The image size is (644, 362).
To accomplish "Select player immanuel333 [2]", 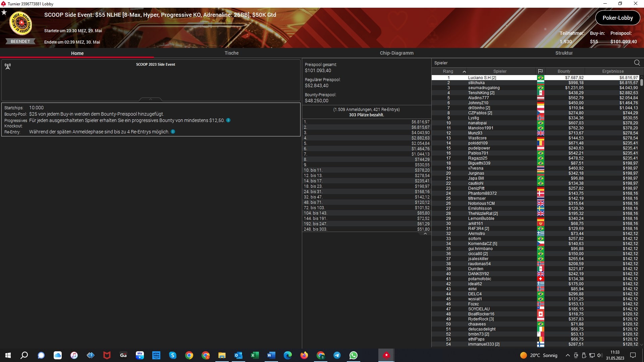I will coord(535,344).
